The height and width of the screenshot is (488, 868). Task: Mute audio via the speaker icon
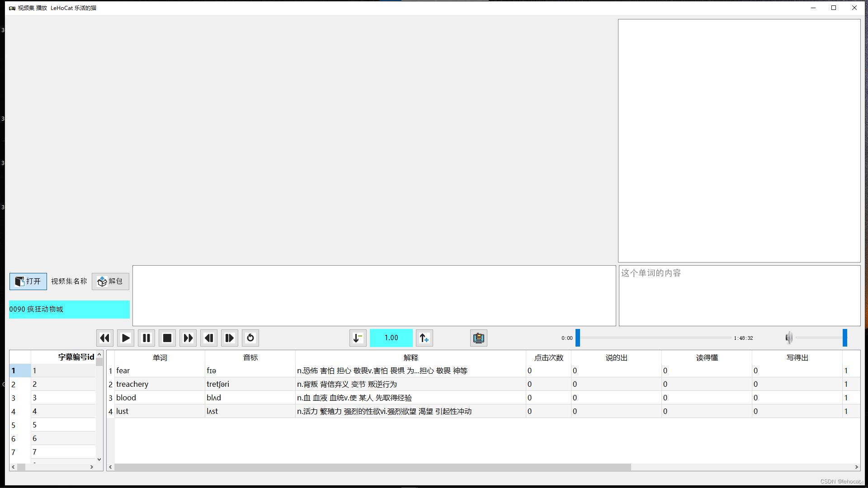coord(789,338)
